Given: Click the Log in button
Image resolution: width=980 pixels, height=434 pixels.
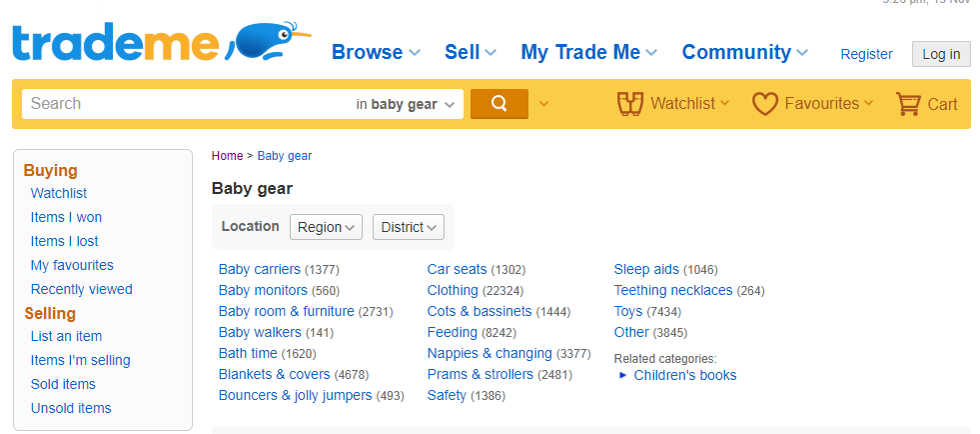Looking at the screenshot, I should click(941, 54).
